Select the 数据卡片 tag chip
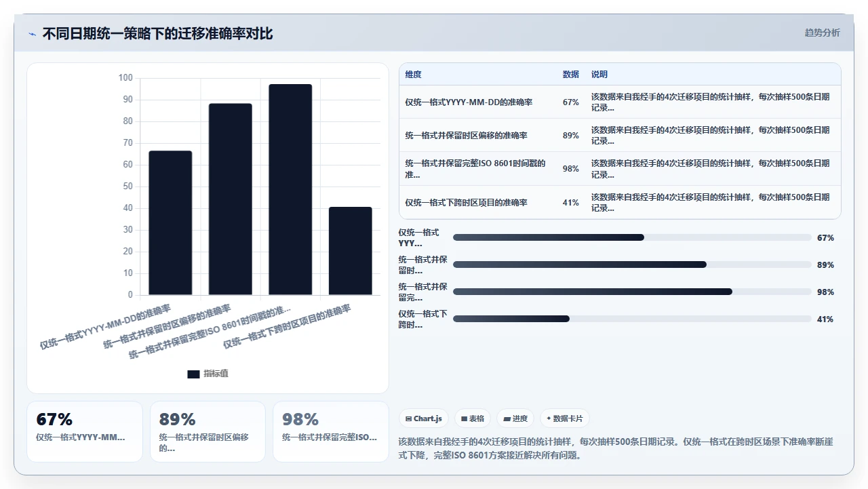868x489 pixels. [x=564, y=418]
